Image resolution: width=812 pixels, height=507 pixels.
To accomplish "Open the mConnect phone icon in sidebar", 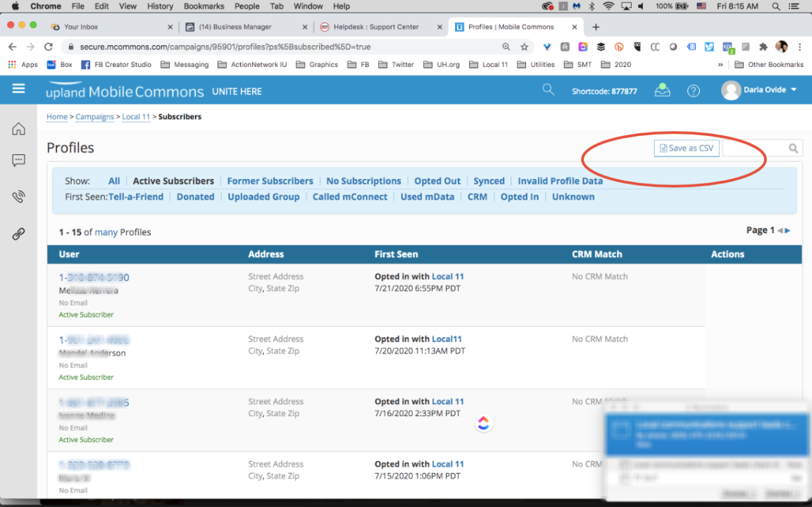I will pyautogui.click(x=18, y=196).
